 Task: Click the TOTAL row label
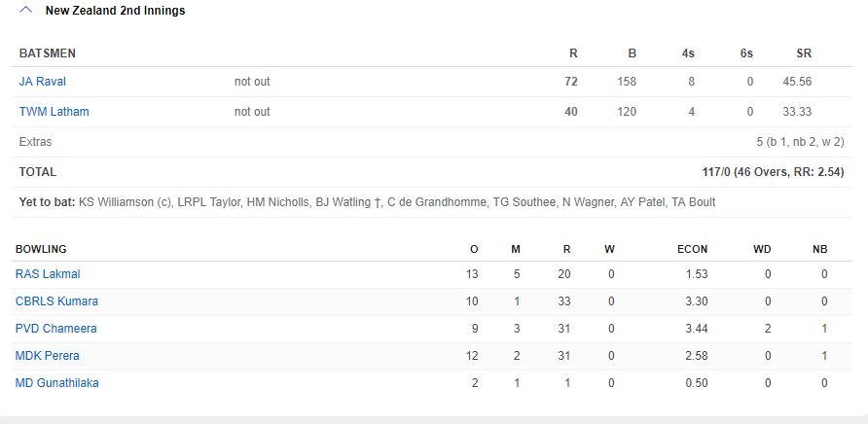point(38,172)
